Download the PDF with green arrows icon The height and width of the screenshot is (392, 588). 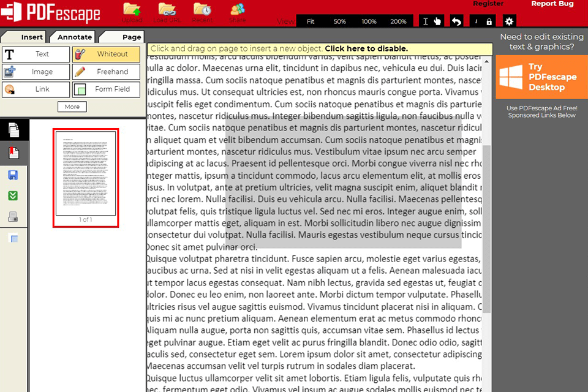(x=13, y=196)
